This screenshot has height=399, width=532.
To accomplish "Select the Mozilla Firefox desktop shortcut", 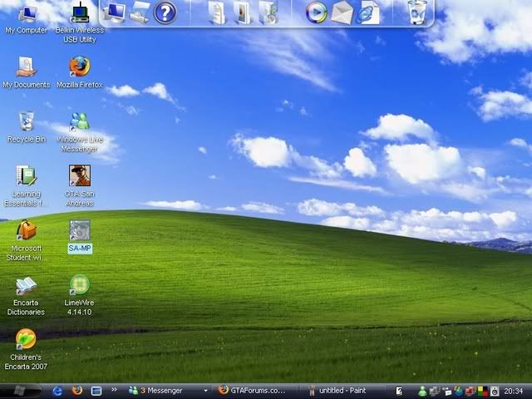I will 80,72.
